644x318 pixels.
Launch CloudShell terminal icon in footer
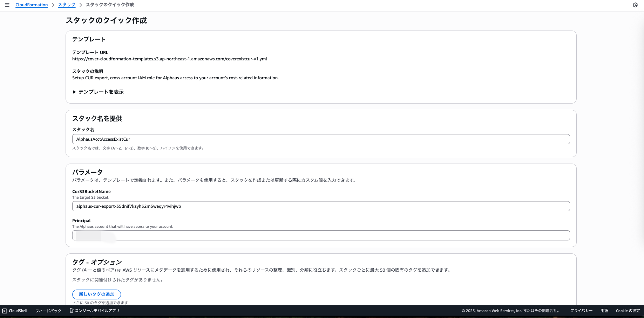[x=5, y=311]
